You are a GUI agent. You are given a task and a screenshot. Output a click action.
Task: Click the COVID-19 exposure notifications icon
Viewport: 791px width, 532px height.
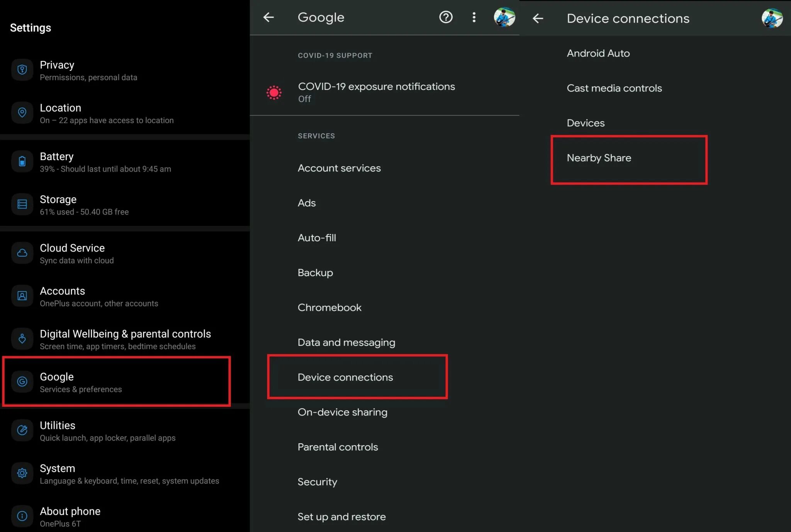[x=274, y=93]
